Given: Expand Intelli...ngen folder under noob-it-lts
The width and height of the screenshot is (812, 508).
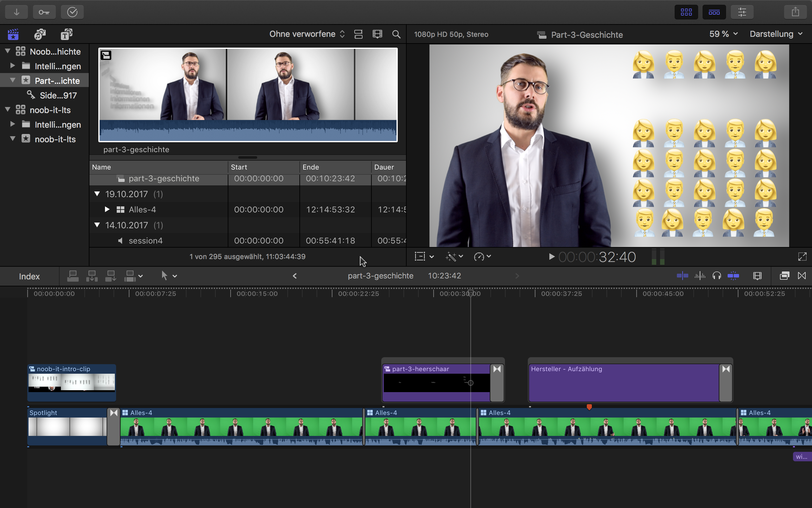Looking at the screenshot, I should coord(12,124).
